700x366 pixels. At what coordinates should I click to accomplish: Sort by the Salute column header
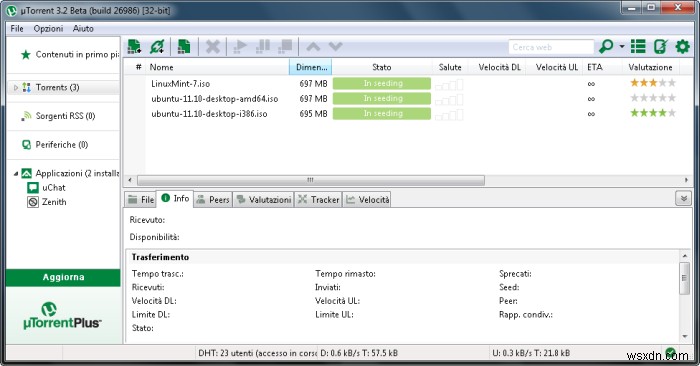pos(450,67)
